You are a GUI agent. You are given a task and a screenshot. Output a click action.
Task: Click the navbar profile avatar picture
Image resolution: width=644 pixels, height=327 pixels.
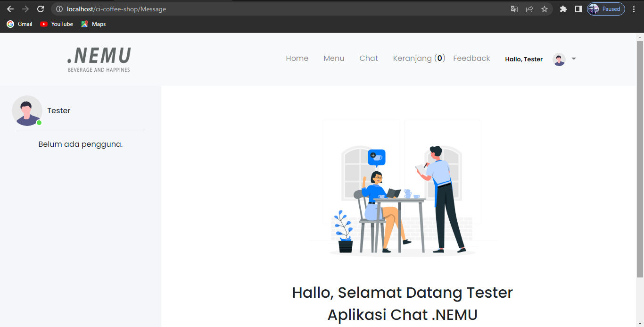point(559,59)
